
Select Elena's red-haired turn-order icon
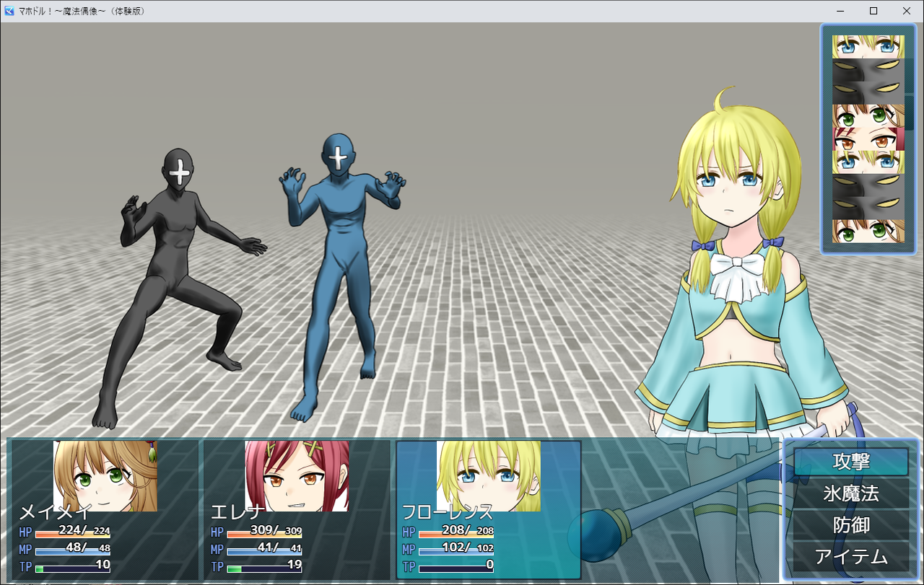point(868,138)
